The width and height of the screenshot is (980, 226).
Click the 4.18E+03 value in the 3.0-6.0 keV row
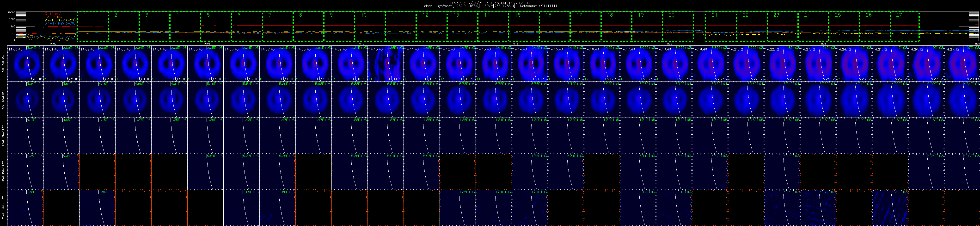click(x=791, y=48)
